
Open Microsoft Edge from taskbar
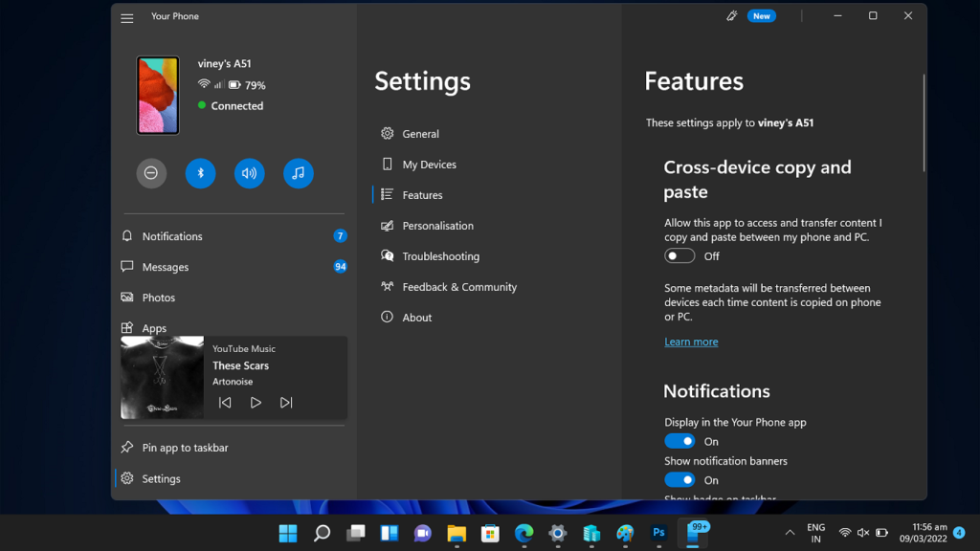[524, 533]
